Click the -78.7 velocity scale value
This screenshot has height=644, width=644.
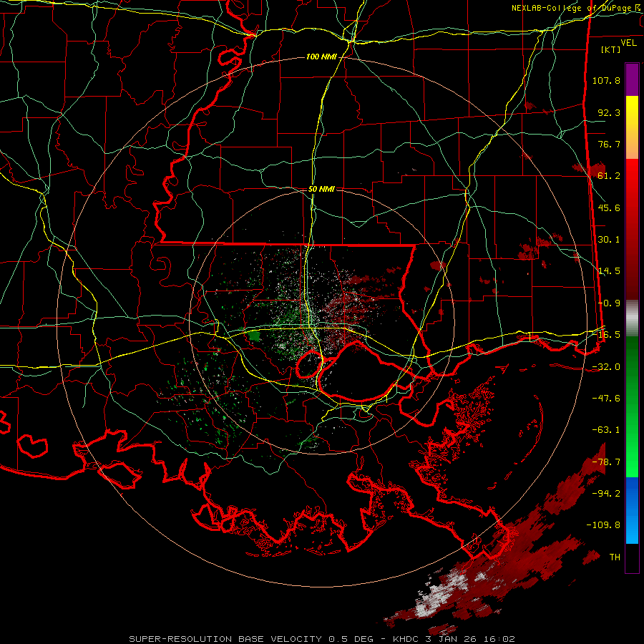pos(606,462)
